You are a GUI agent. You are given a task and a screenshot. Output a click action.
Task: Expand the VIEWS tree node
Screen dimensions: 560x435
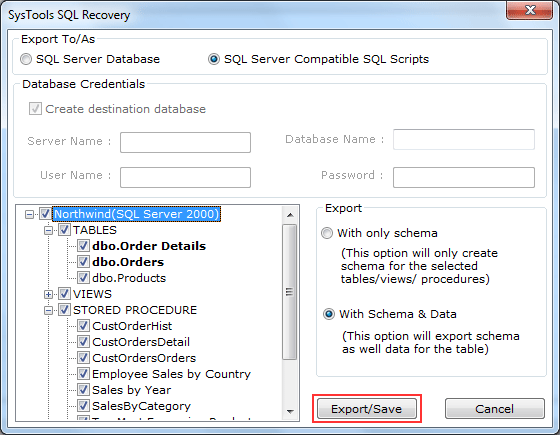click(x=48, y=295)
